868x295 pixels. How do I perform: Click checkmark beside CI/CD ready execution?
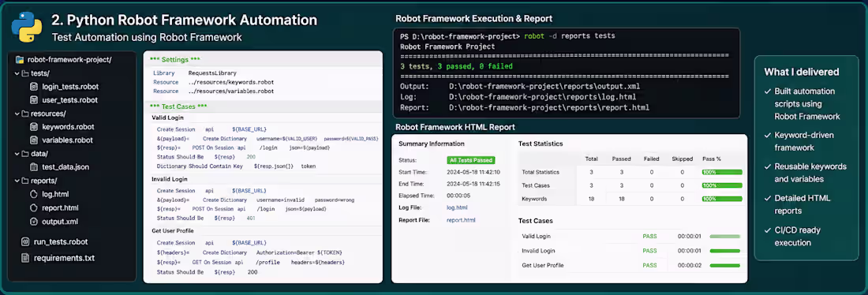point(767,230)
